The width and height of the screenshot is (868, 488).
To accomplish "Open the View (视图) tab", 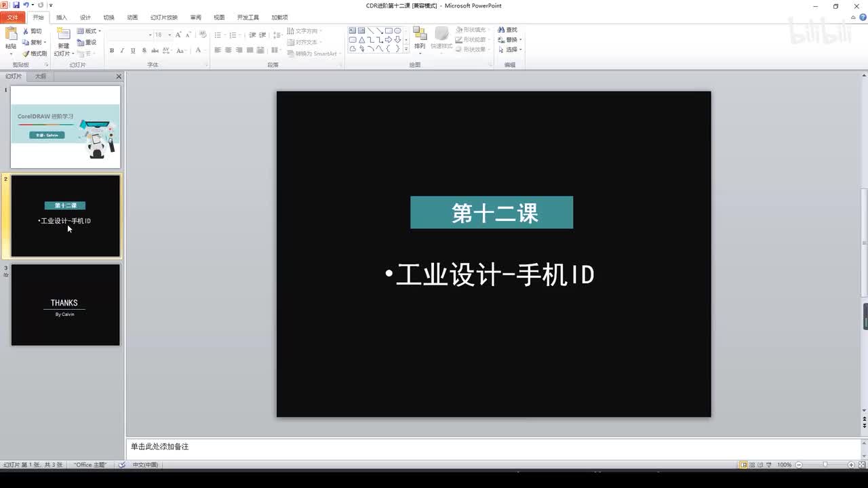I will [219, 18].
